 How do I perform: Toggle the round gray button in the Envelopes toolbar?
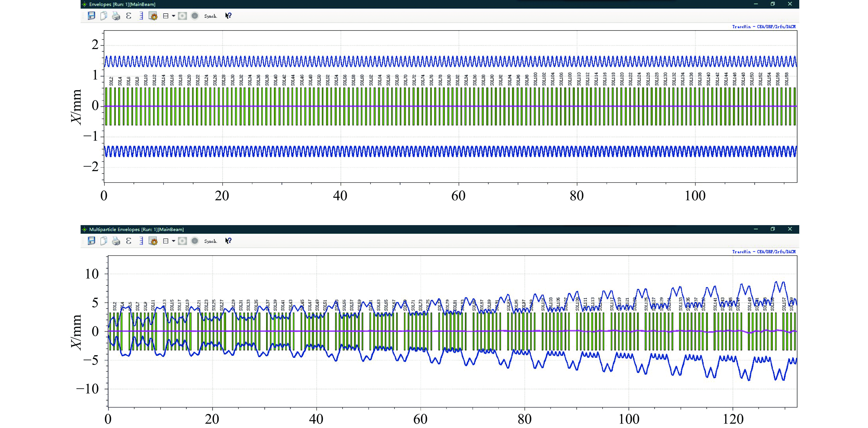coord(195,16)
